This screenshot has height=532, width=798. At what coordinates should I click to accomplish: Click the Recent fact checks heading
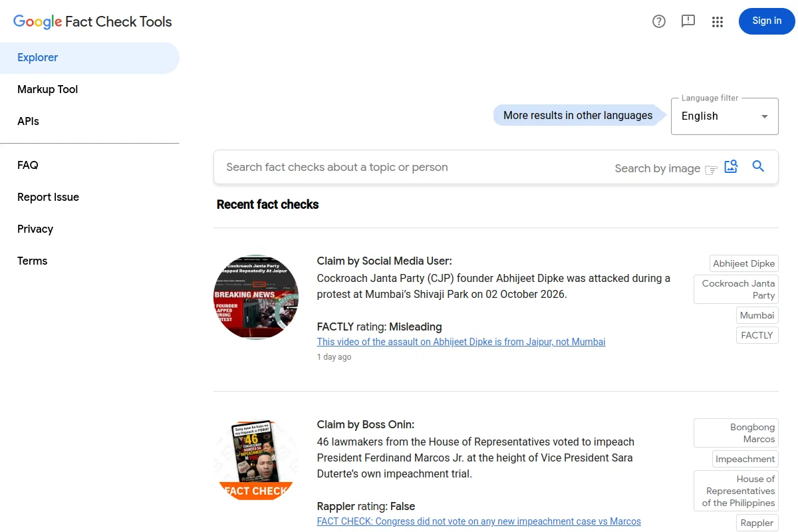(x=267, y=205)
